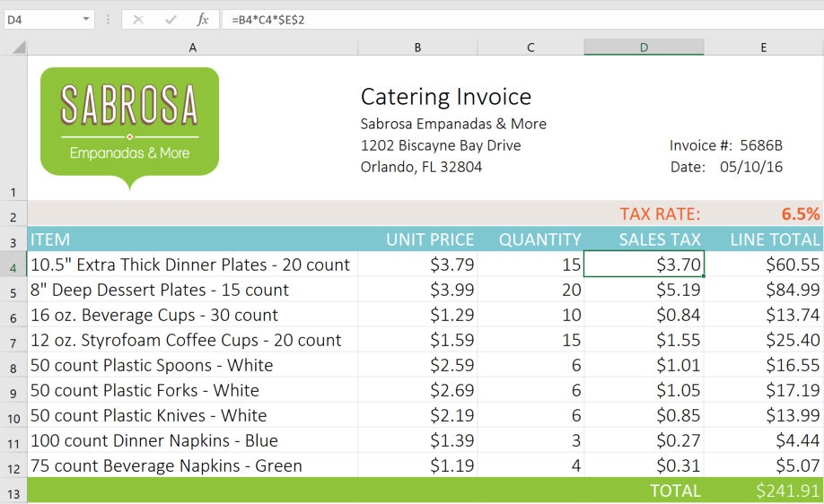The width and height of the screenshot is (824, 504).
Task: Select the quantity 20 cell
Action: click(530, 290)
